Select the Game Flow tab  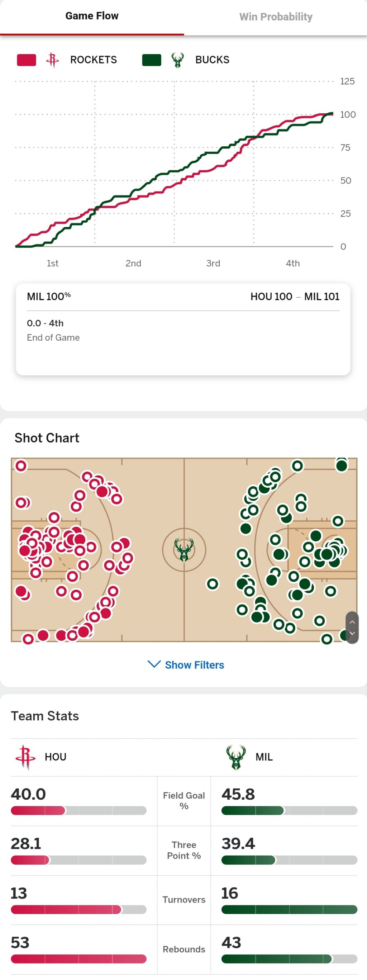click(x=92, y=16)
